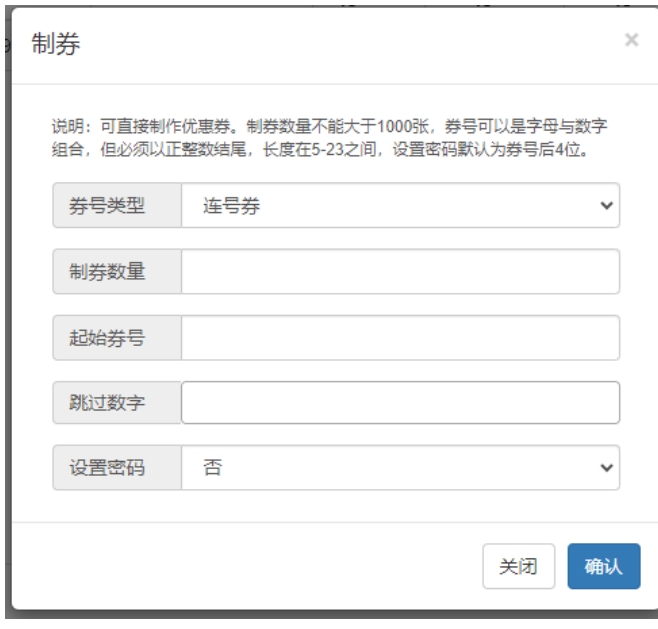Click the dimmed backdrop beside the dialog
Image resolution: width=658 pixels, height=629 pixels.
[8, 336]
